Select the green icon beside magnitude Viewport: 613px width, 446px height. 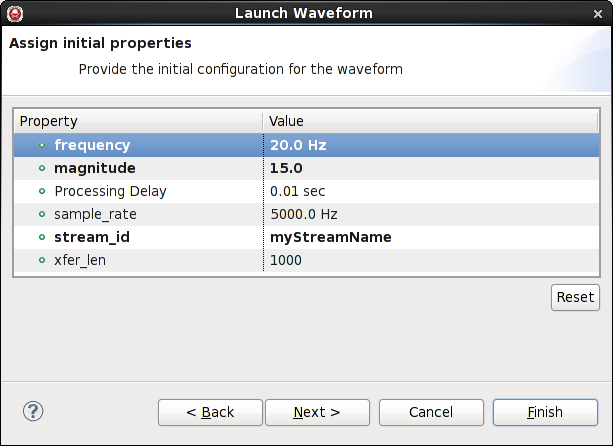(x=42, y=168)
